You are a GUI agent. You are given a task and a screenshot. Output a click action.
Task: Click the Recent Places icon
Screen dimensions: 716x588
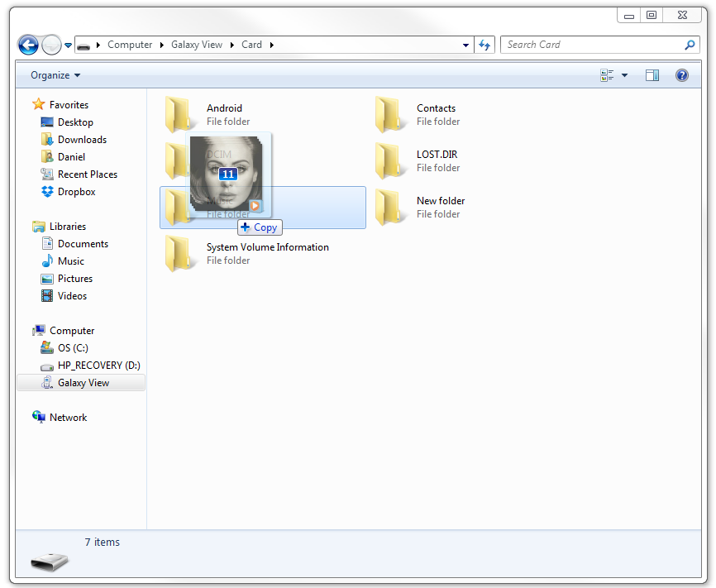point(47,174)
